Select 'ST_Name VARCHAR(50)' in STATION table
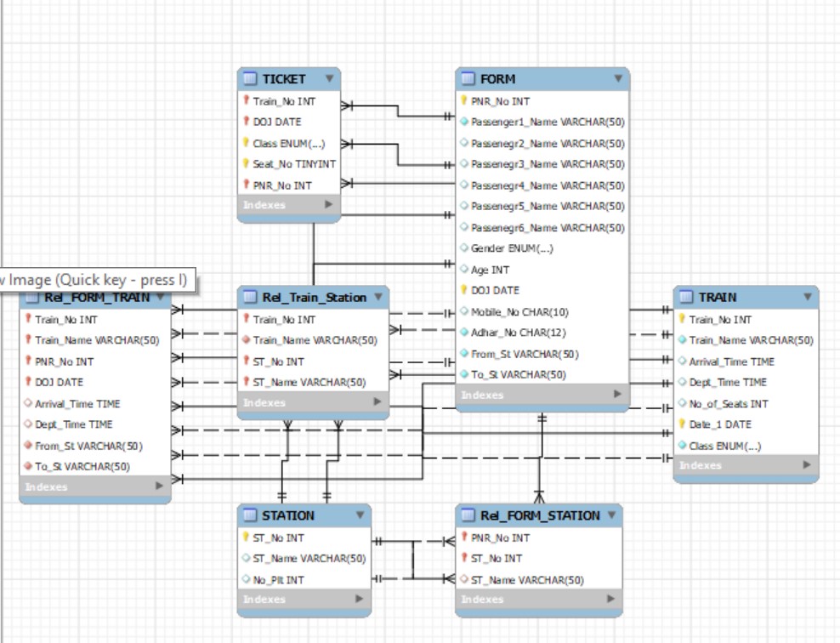 point(309,558)
